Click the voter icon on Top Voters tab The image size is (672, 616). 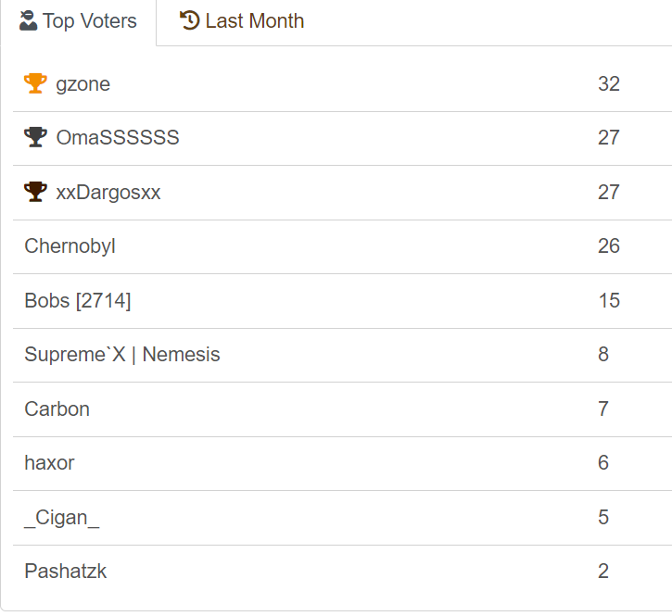point(28,20)
